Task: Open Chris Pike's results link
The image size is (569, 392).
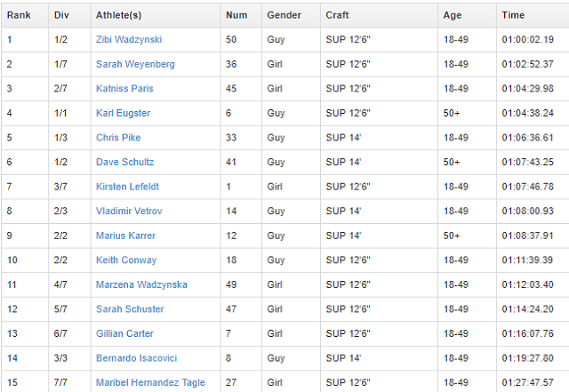Action: 118,138
